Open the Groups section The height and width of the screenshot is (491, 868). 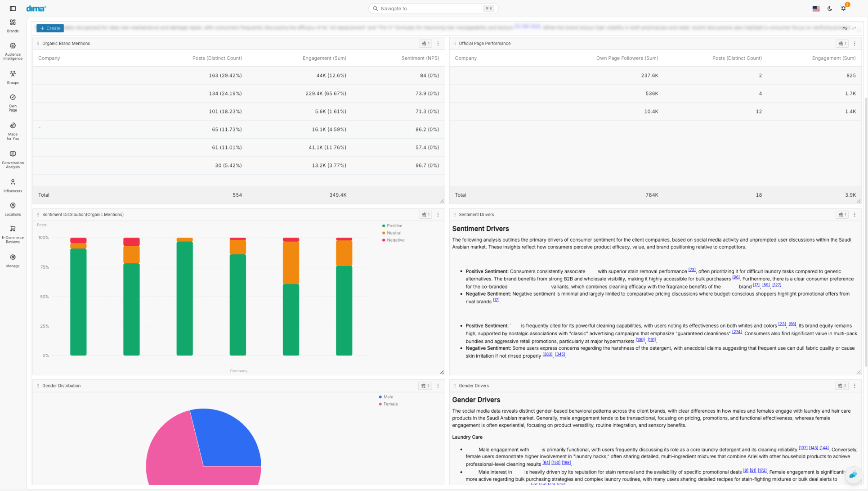[13, 77]
